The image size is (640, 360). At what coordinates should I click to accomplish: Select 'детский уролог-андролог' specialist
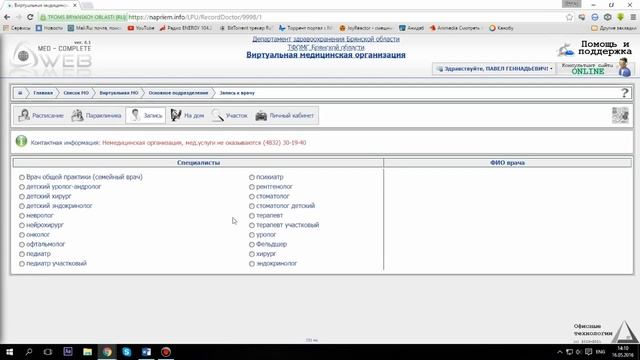(22, 187)
